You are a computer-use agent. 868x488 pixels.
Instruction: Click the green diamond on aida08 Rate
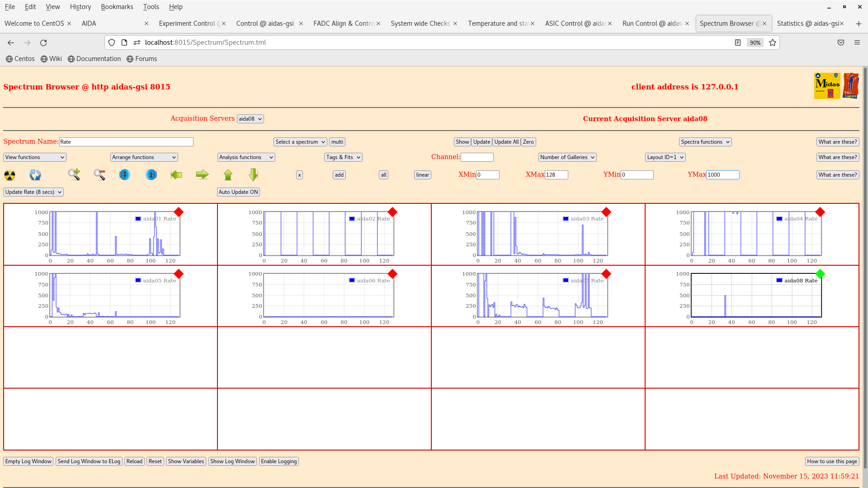pyautogui.click(x=820, y=274)
